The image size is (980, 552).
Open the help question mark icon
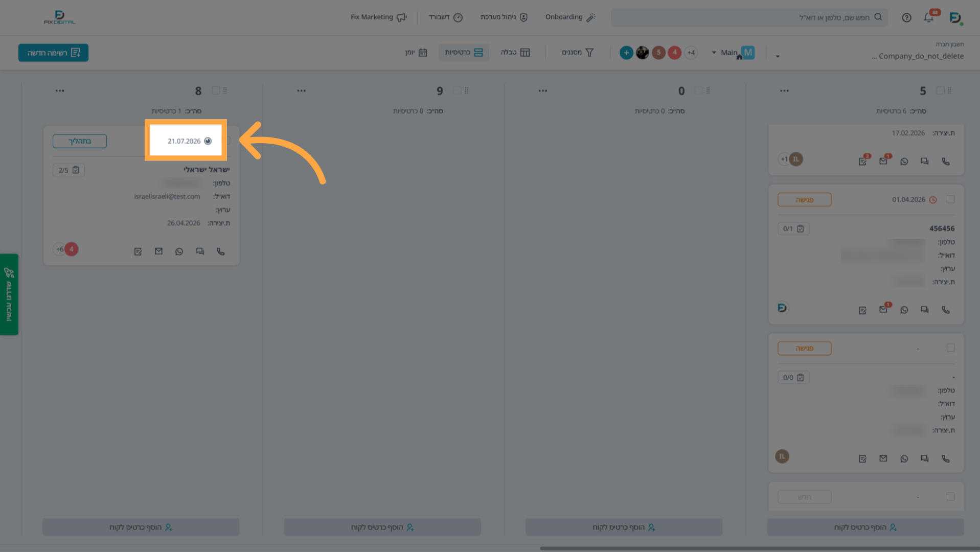point(906,17)
